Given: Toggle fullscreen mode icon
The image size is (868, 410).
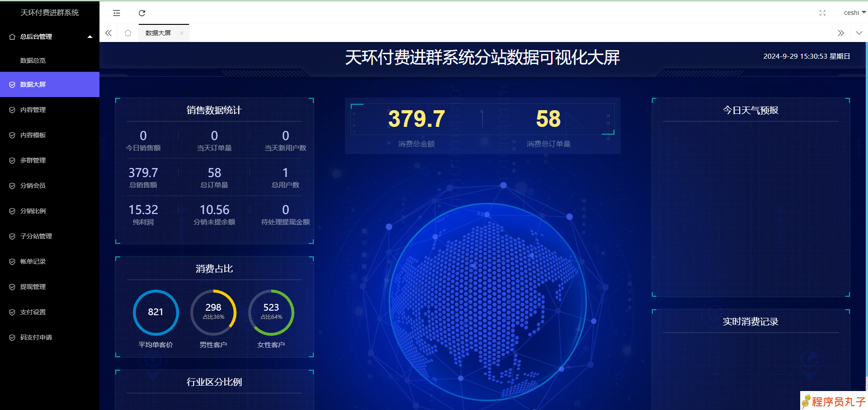Looking at the screenshot, I should 822,13.
